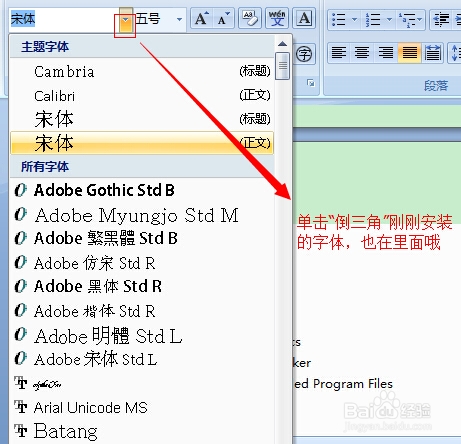Click the Character Border A icon
This screenshot has height=444, width=461.
point(304,19)
